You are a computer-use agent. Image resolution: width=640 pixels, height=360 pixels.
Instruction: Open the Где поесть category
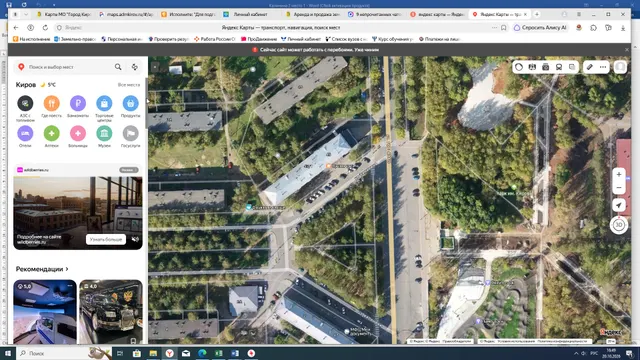point(51,103)
